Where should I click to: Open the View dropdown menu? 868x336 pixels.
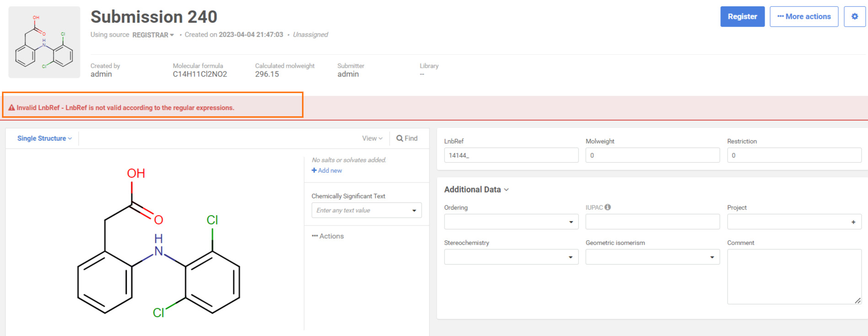[x=372, y=139]
